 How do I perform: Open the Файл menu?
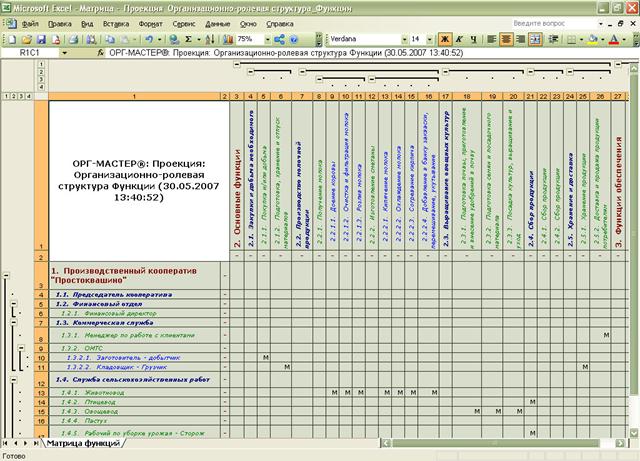click(x=30, y=24)
